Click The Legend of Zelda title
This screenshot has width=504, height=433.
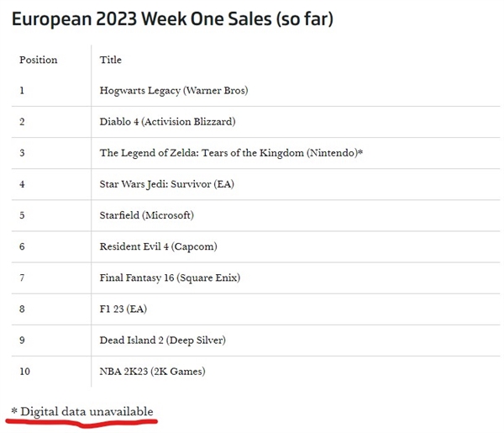point(227,153)
